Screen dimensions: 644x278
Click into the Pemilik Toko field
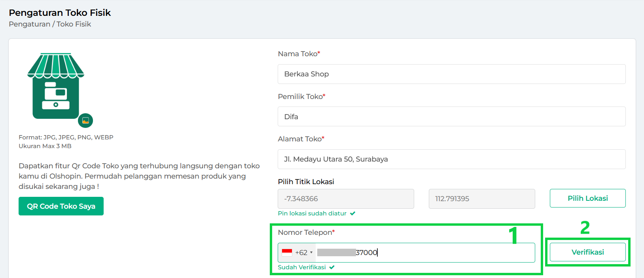(451, 116)
